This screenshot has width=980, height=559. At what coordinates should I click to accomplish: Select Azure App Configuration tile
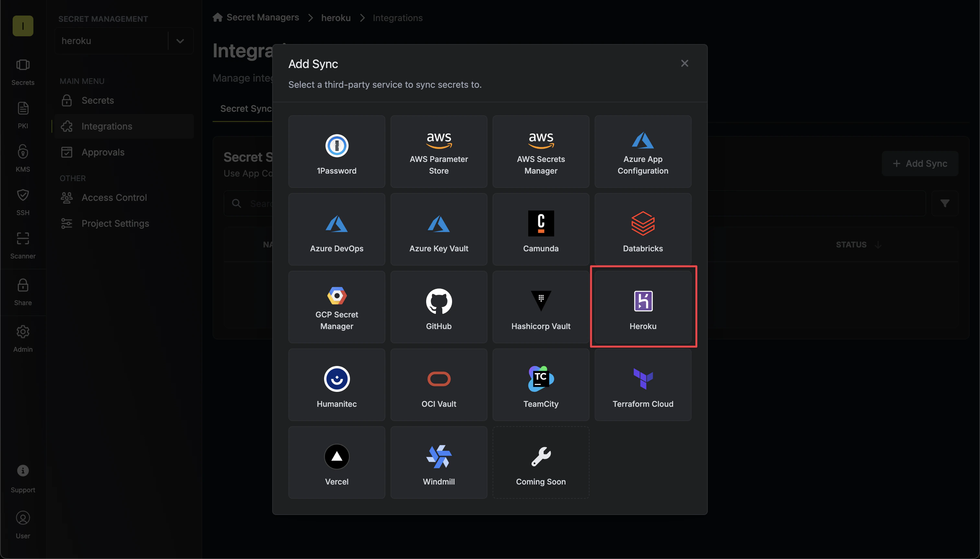tap(643, 151)
